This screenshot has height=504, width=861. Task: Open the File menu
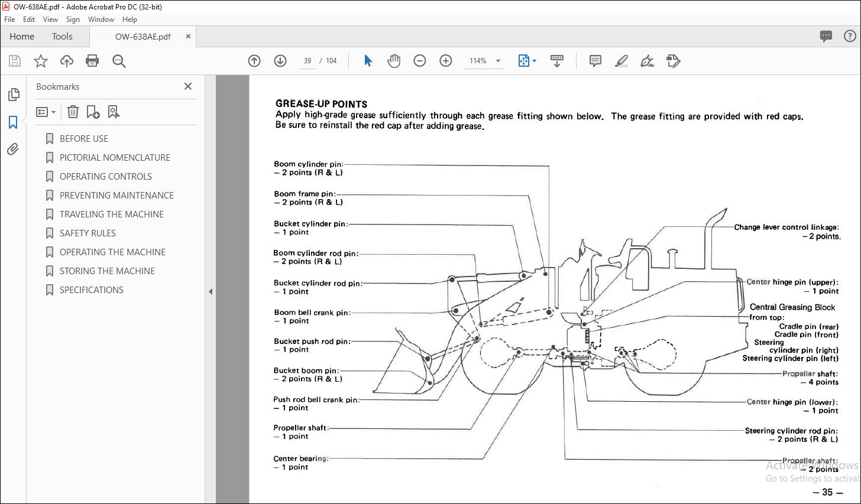coord(9,19)
